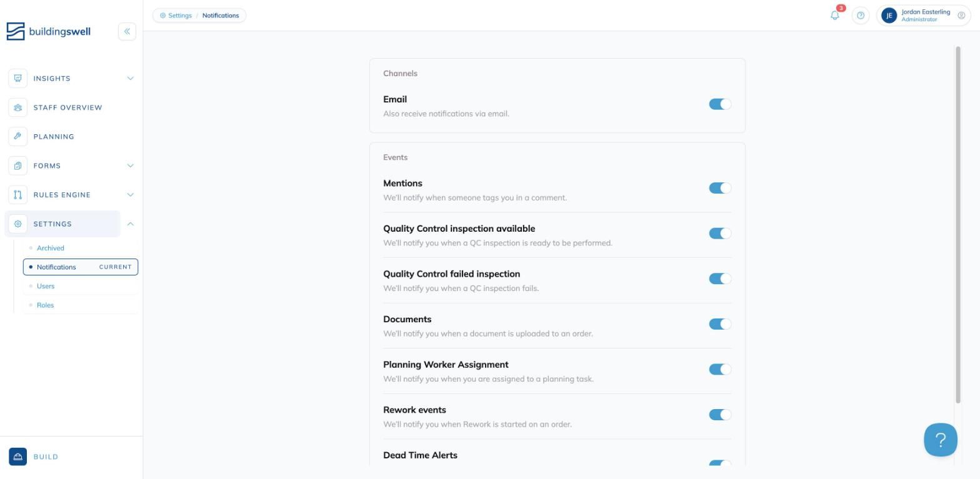Viewport: 980px width, 479px height.
Task: Open the Insights sidebar icon
Action: pos(18,78)
